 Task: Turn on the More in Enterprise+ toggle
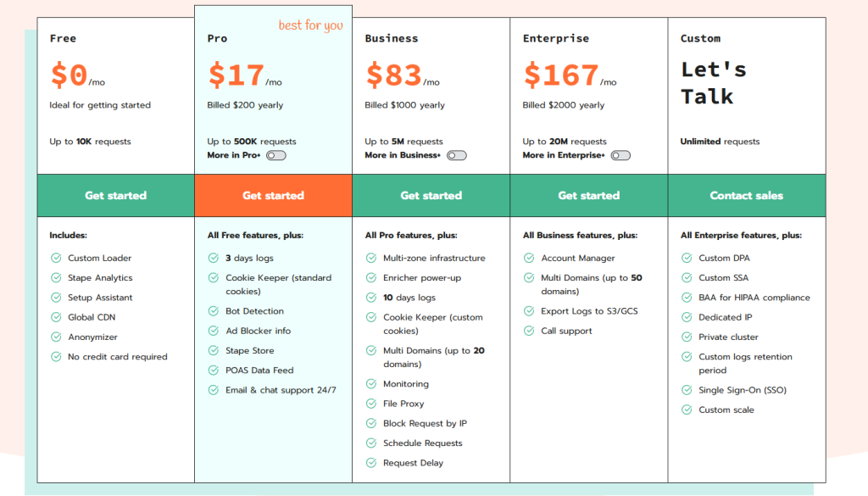(x=620, y=155)
